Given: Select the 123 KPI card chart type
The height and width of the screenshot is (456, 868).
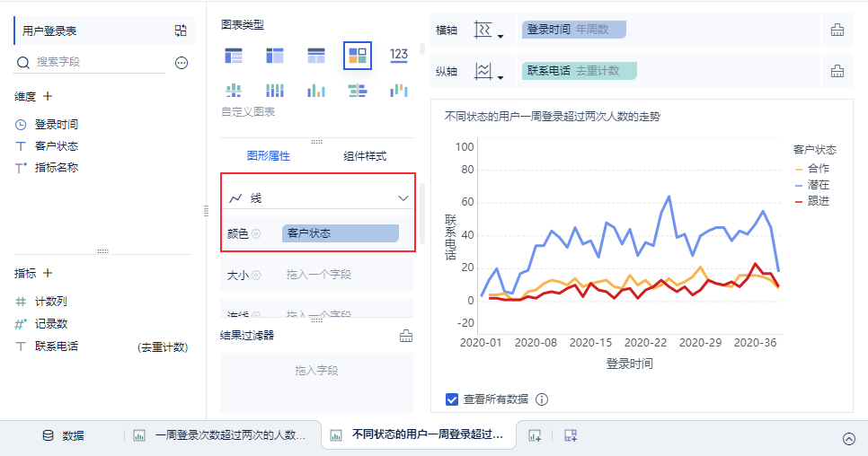Looking at the screenshot, I should coord(399,56).
